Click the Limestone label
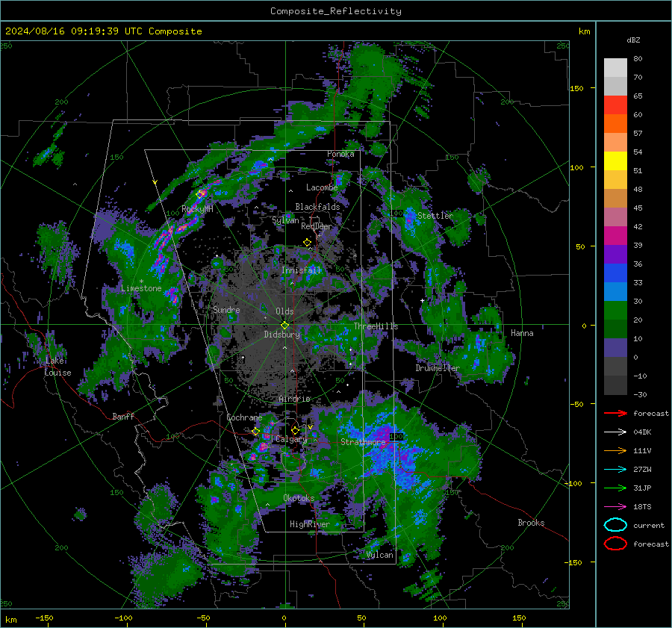This screenshot has width=672, height=628. tap(141, 288)
